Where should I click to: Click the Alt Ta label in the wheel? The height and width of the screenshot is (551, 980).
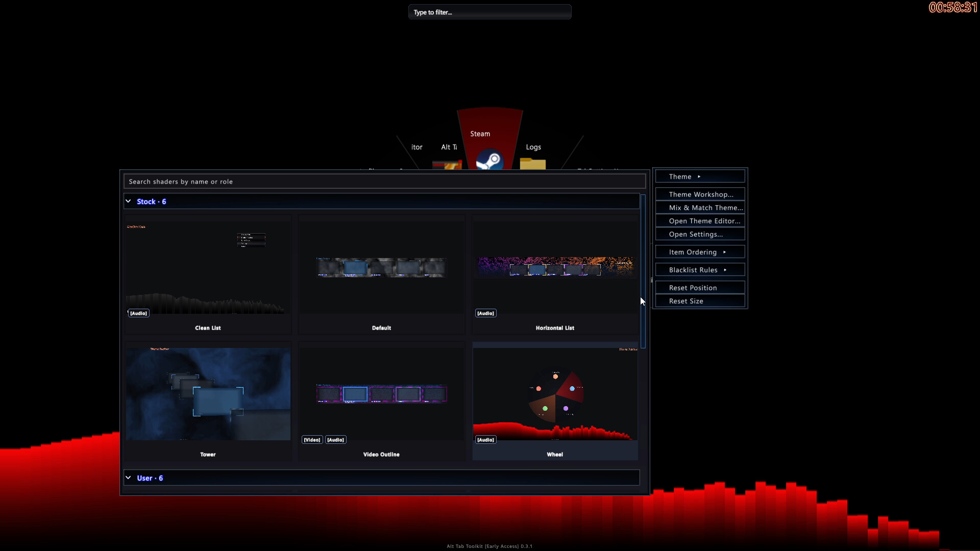[x=449, y=147]
